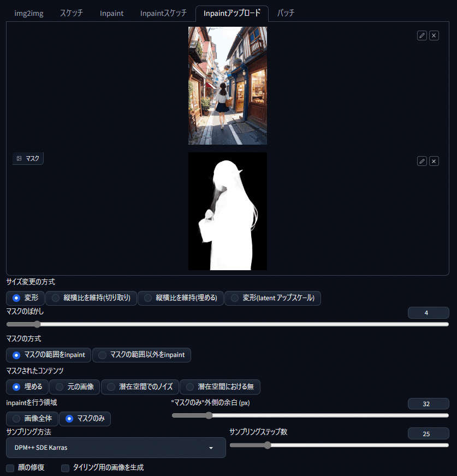Remove the source image using its X icon
Viewport: 457px width, 476px height.
(x=435, y=35)
